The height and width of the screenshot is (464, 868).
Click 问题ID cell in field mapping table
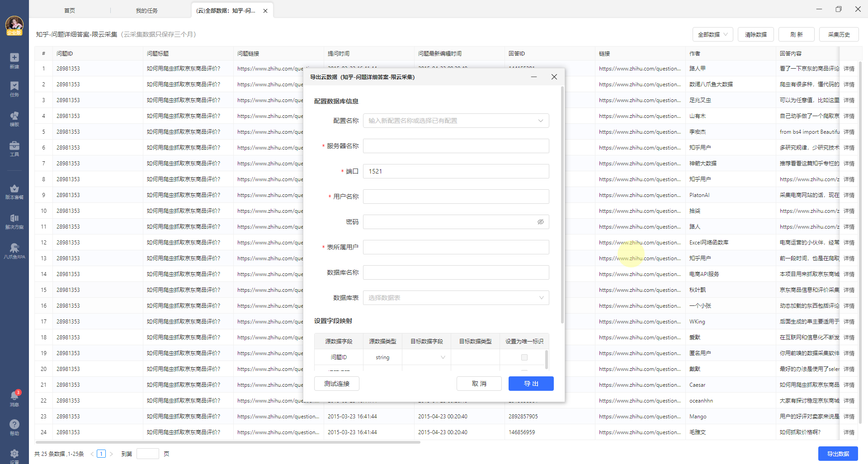pos(339,357)
